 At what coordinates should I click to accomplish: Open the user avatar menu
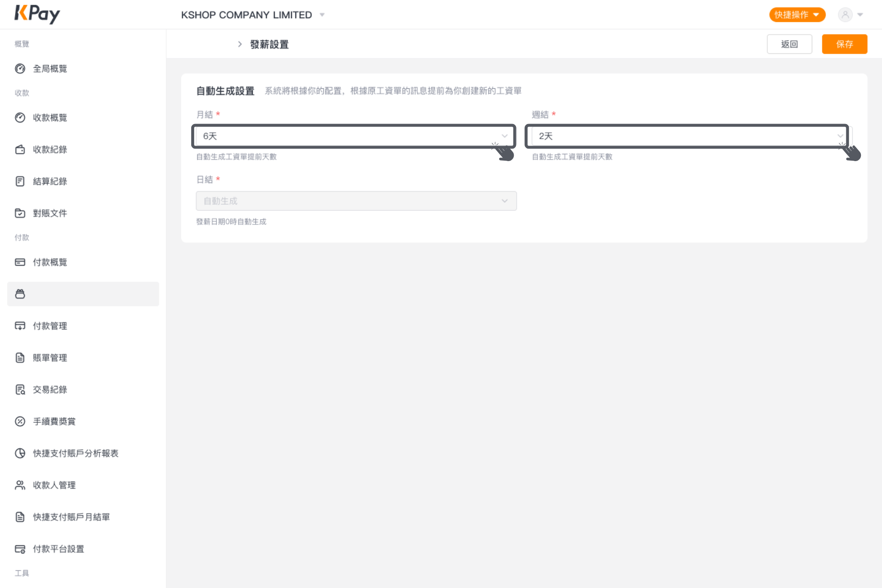pyautogui.click(x=845, y=15)
